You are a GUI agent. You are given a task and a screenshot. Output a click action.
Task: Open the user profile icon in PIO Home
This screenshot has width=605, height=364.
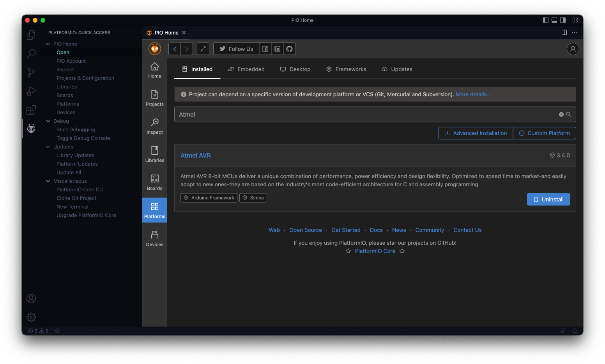pos(573,49)
